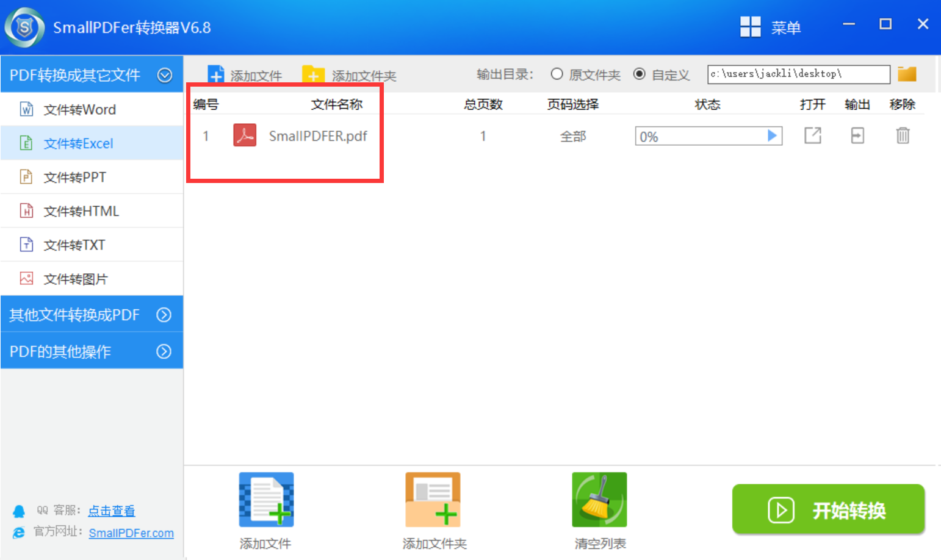Screen dimensions: 941x560
Task: Click the 清空列表 label at the bottom
Action: point(600,544)
